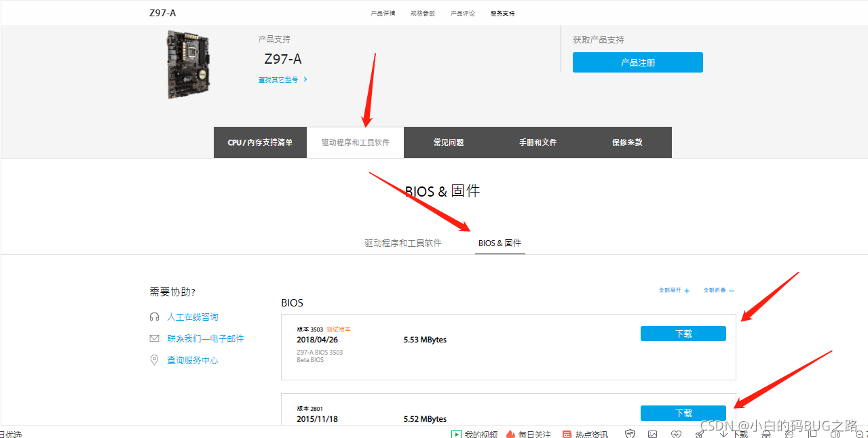The width and height of the screenshot is (868, 438).
Task: Click the headset icon beside 人工在线咨询
Action: (155, 317)
